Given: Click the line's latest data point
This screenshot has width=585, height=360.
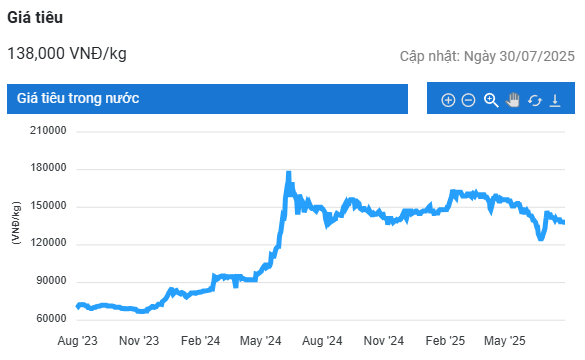Looking at the screenshot, I should pos(563,222).
